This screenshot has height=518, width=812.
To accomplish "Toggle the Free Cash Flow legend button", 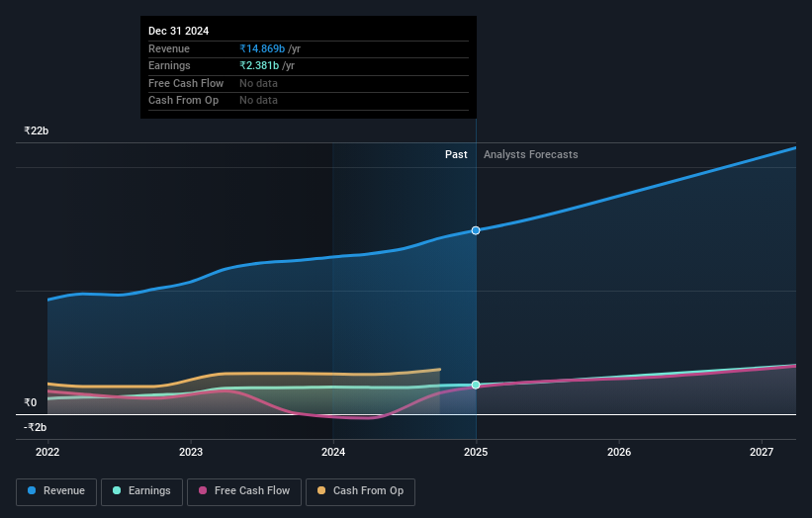I will 244,491.
